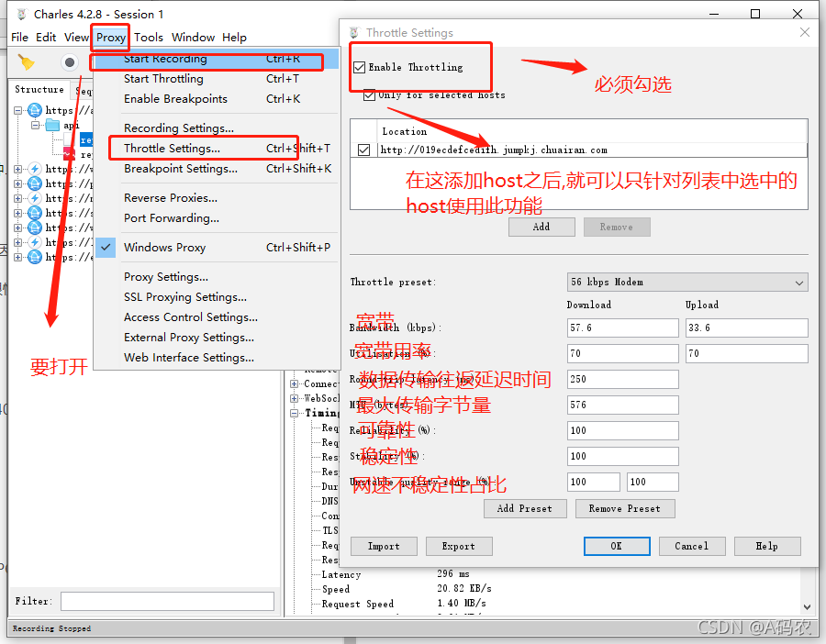Viewport: 826px width, 644px height.
Task: Click the round record button in toolbar
Action: (69, 62)
